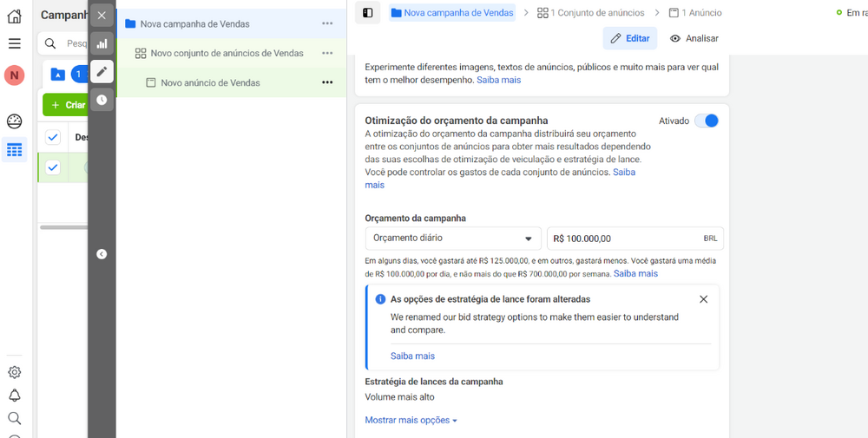Disable the campaign budget optimization toggle
The image size is (868, 438).
click(x=707, y=121)
